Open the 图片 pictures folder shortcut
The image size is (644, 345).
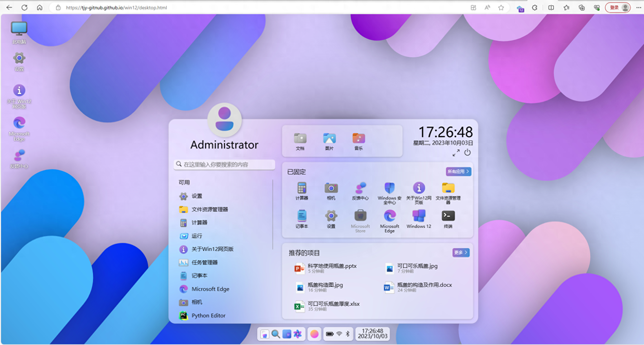tap(329, 142)
